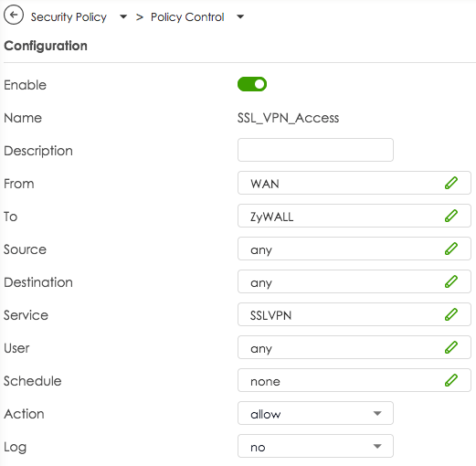Toggle the Enable switch off
This screenshot has height=466, width=476.
[x=252, y=84]
